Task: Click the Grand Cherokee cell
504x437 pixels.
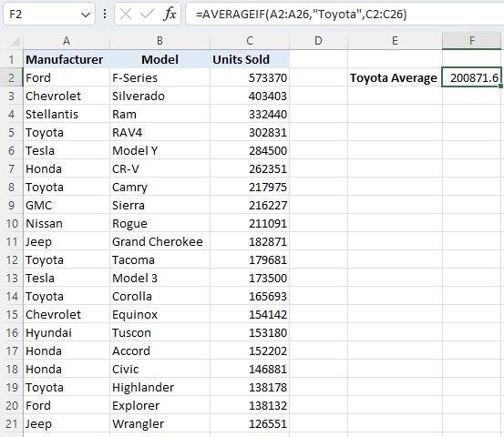Action: [x=159, y=242]
